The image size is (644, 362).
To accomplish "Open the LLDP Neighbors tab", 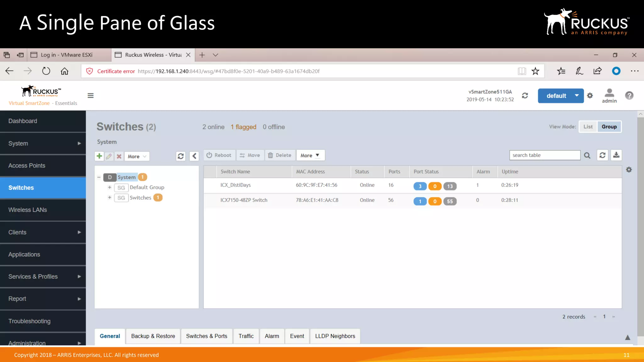I will click(x=335, y=336).
